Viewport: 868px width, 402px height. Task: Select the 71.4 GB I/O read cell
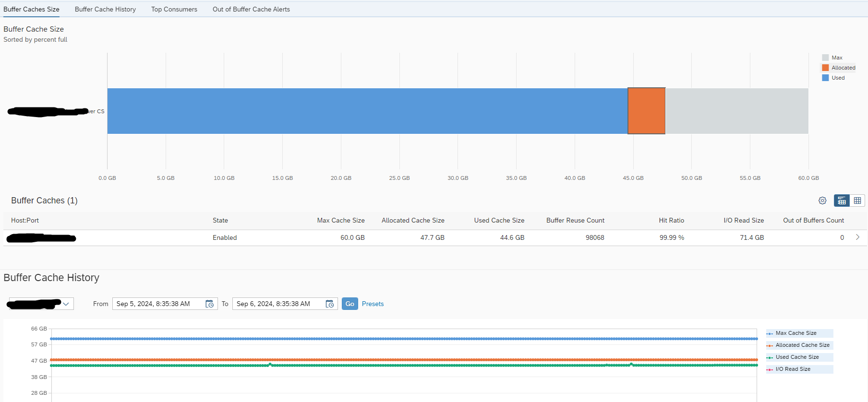click(x=752, y=237)
